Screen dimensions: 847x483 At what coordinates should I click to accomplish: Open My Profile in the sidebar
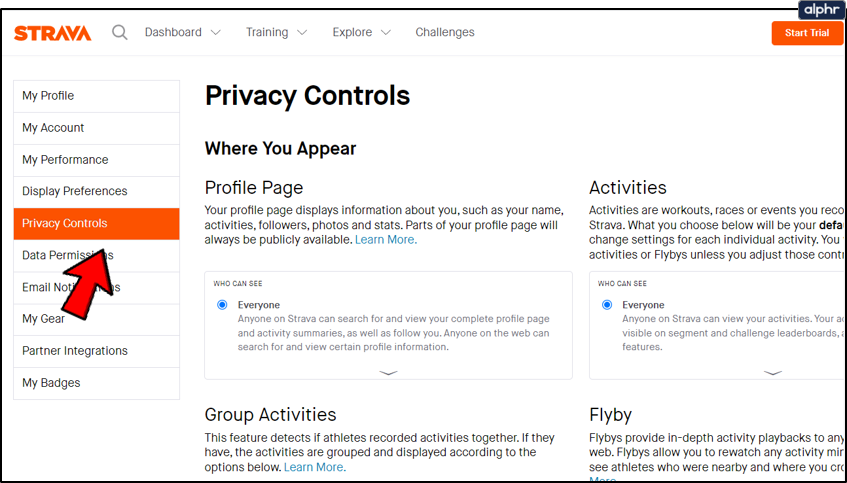click(x=48, y=96)
